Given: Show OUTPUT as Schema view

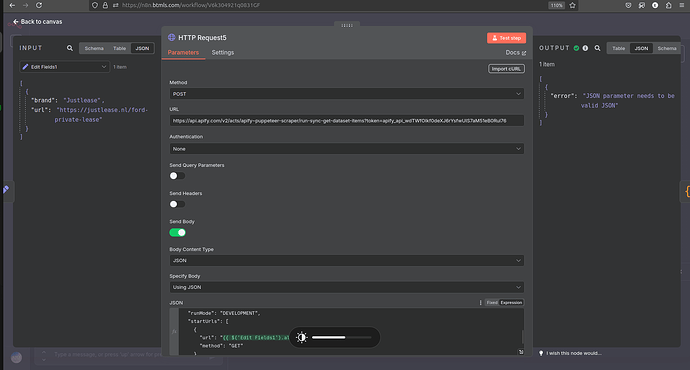Looking at the screenshot, I should click(667, 48).
